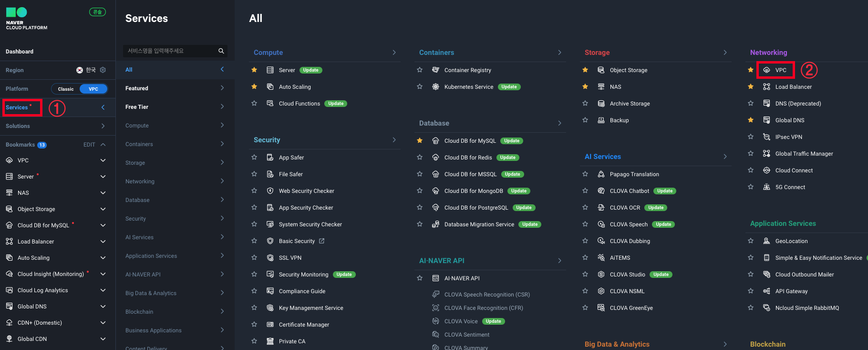Open Cloud Outbound Mailer service

click(805, 275)
